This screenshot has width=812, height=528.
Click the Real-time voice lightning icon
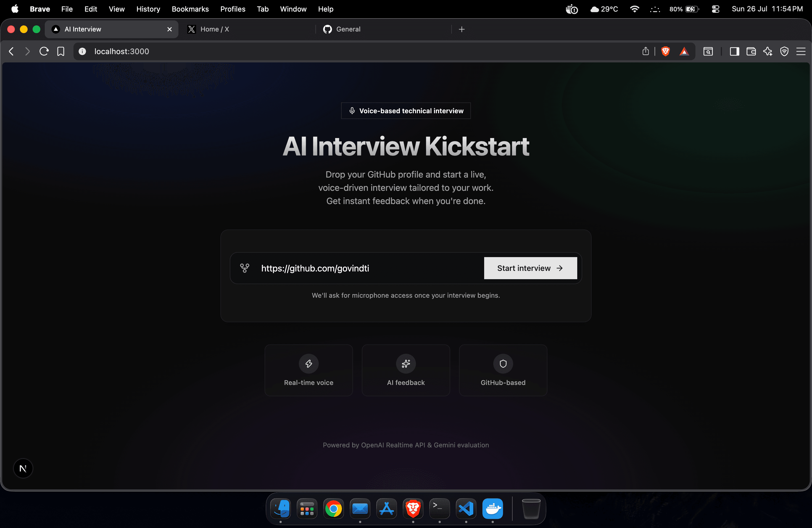(x=309, y=364)
